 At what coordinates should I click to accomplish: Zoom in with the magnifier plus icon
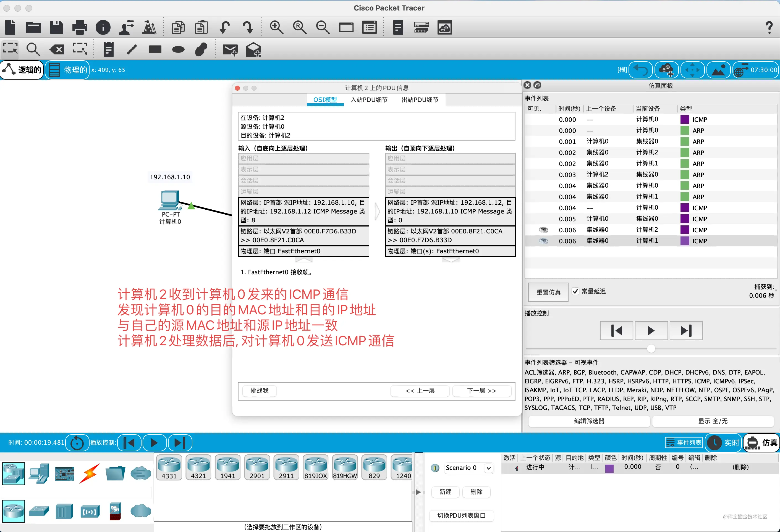(276, 27)
